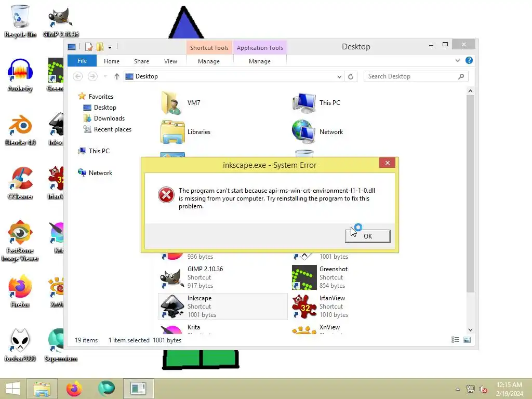Viewport: 532px width, 399px height.
Task: Close the inkscape.exe System Error dialog
Action: coord(387,163)
